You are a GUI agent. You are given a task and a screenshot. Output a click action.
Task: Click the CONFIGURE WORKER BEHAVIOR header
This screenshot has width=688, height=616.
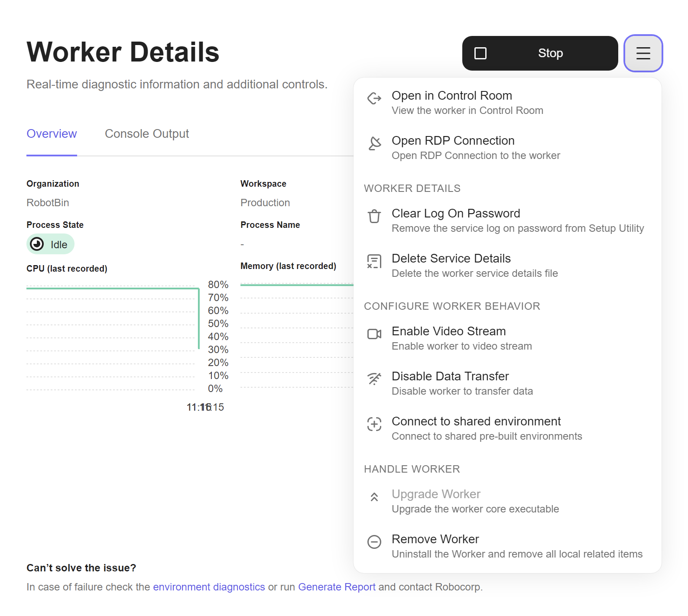pos(452,306)
